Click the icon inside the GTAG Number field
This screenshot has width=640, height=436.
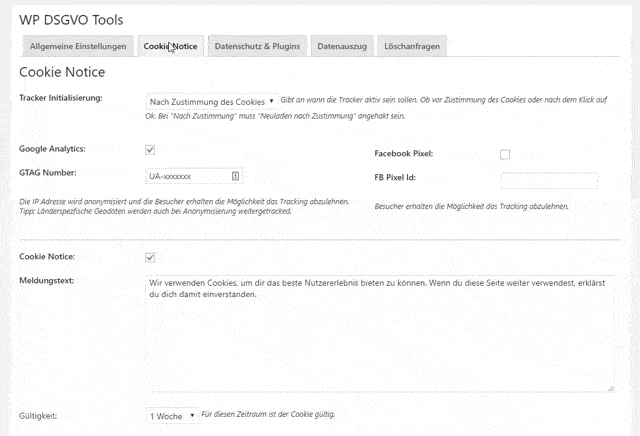(236, 176)
